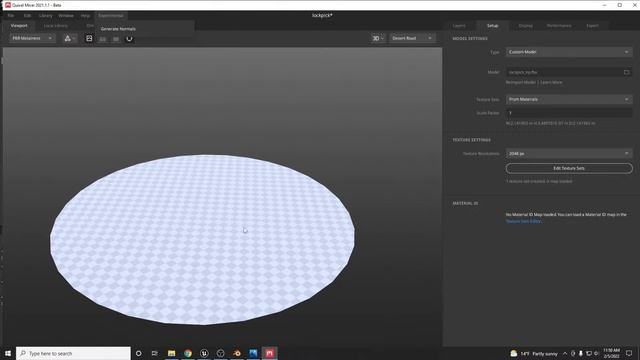Screen dimensions: 640x360
Task: Open the Window menu
Action: click(x=66, y=16)
